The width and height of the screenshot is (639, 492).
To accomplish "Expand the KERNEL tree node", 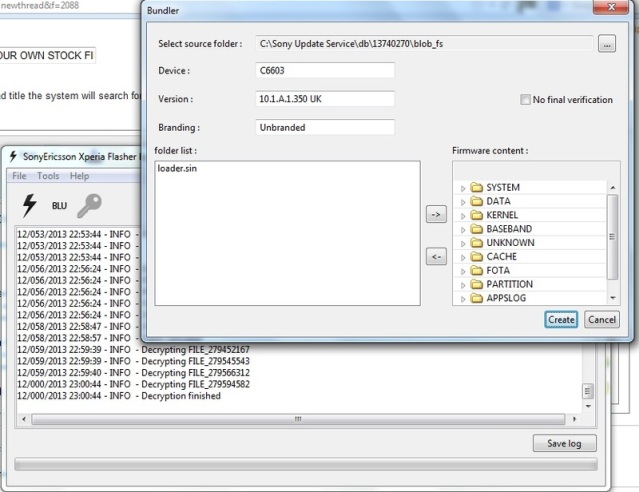I will (x=463, y=216).
